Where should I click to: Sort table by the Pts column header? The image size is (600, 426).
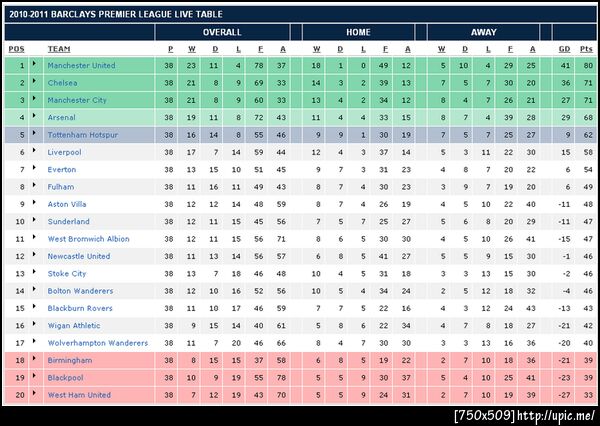(586, 49)
